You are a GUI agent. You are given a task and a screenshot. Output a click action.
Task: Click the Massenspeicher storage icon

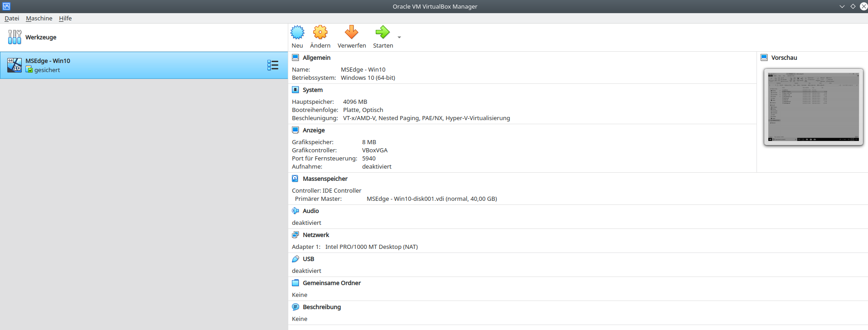[x=296, y=179]
